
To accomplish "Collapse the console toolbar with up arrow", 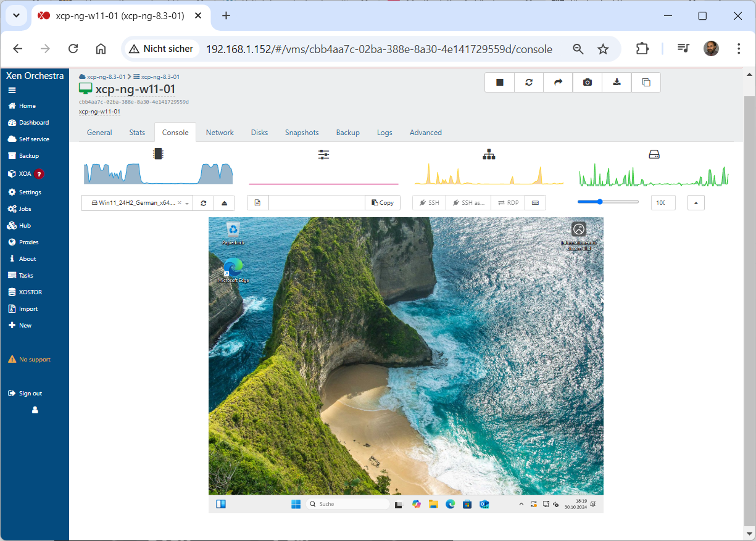I will (x=696, y=203).
